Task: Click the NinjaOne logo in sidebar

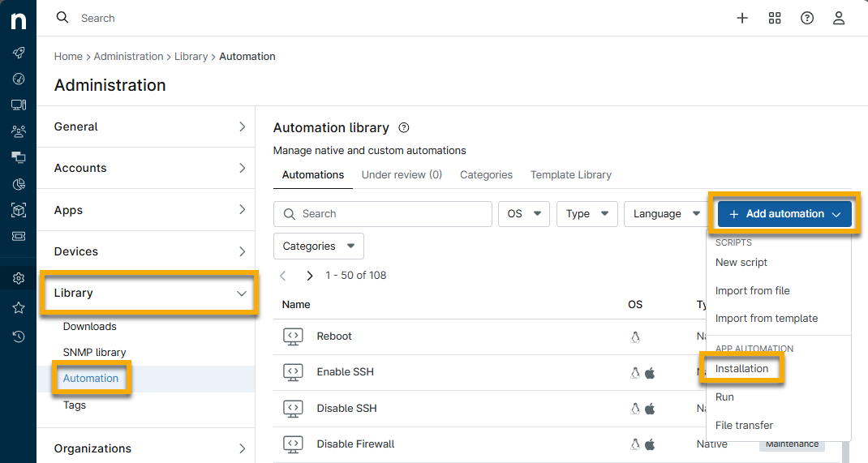Action: click(x=18, y=19)
